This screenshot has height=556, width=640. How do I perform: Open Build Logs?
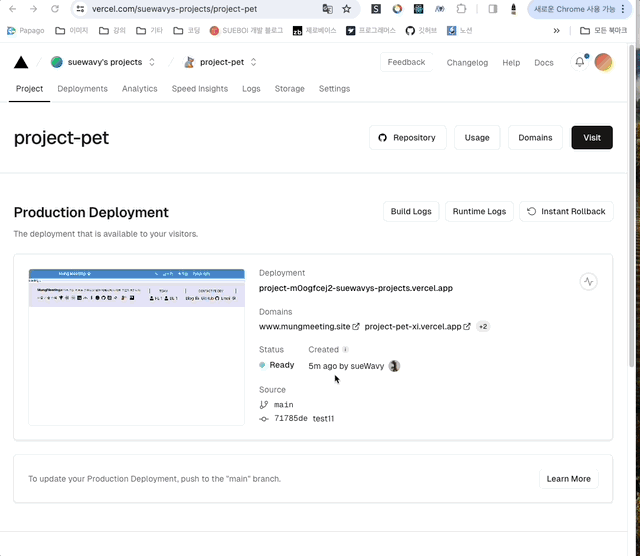[411, 211]
